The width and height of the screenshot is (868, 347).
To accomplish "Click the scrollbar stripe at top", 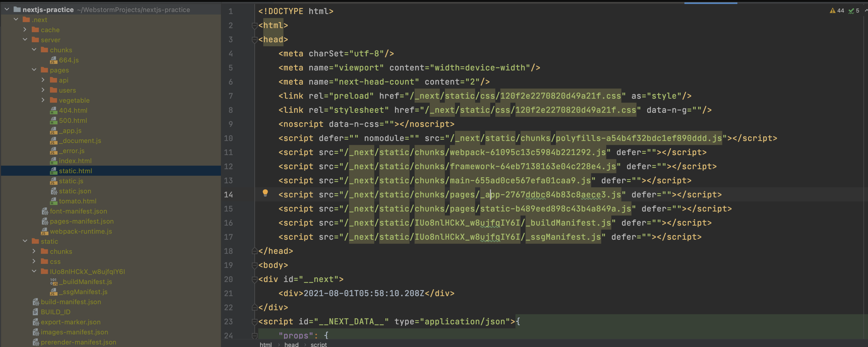I will pyautogui.click(x=710, y=3).
